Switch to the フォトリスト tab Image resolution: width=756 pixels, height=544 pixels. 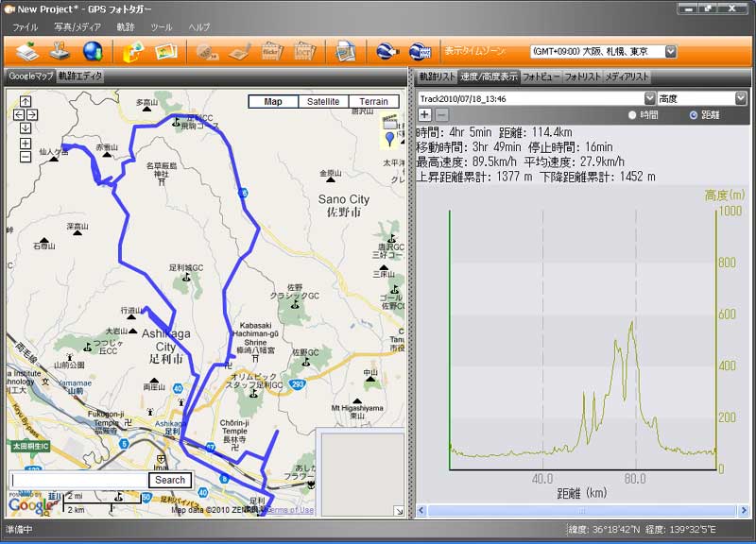click(x=582, y=76)
